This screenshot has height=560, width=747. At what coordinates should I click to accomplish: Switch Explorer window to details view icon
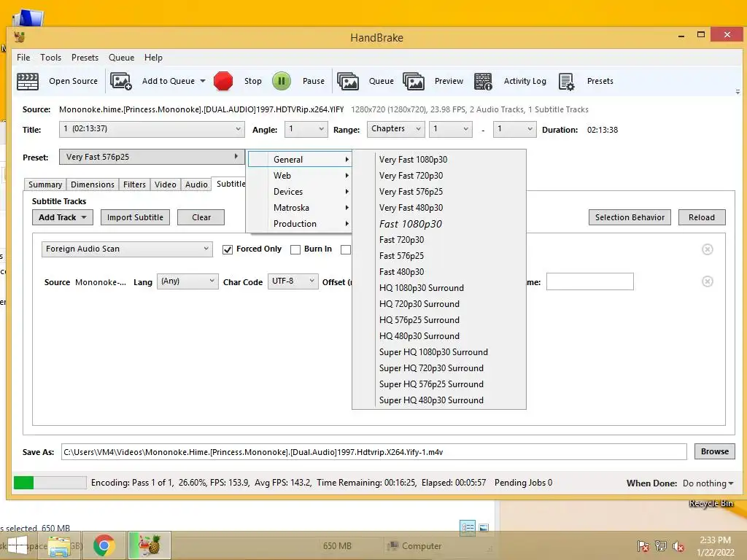[468, 527]
